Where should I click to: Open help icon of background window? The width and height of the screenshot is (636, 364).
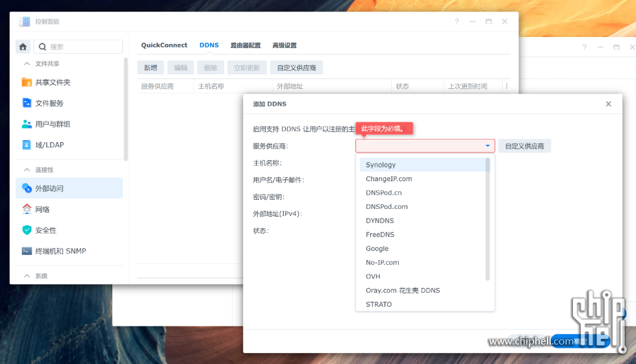coord(585,47)
